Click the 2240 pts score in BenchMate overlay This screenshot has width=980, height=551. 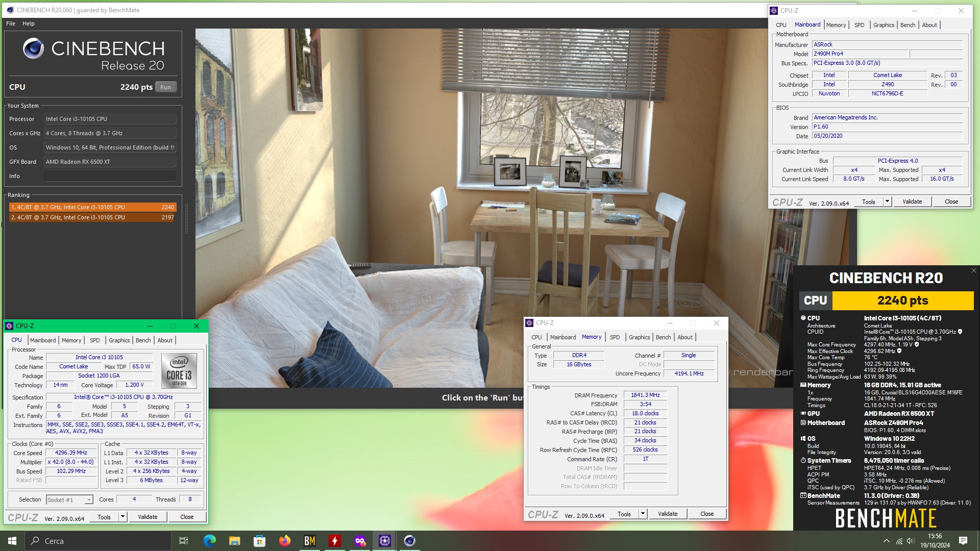click(902, 300)
